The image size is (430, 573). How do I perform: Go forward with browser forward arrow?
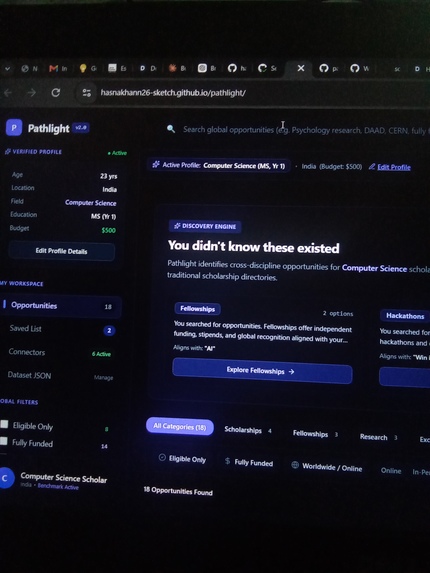pos(31,92)
